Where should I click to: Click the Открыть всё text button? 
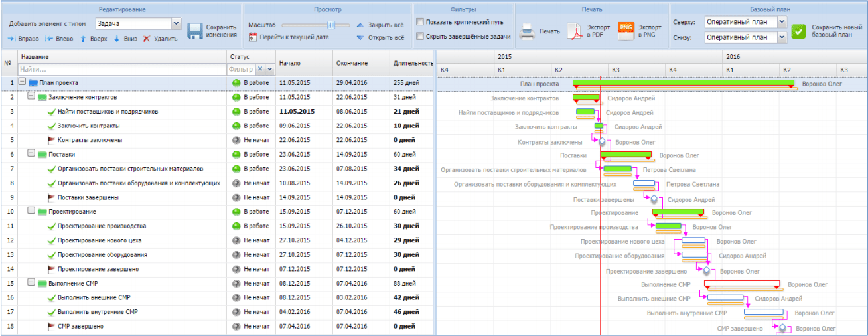tap(386, 37)
